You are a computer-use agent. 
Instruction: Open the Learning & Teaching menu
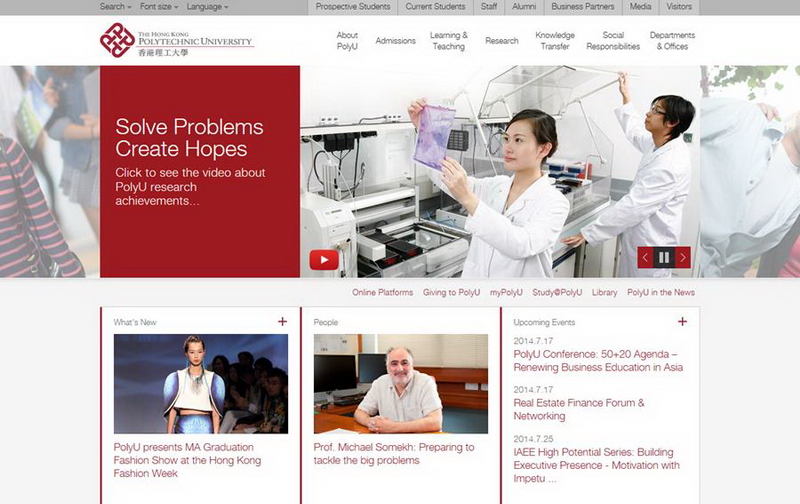pos(448,41)
